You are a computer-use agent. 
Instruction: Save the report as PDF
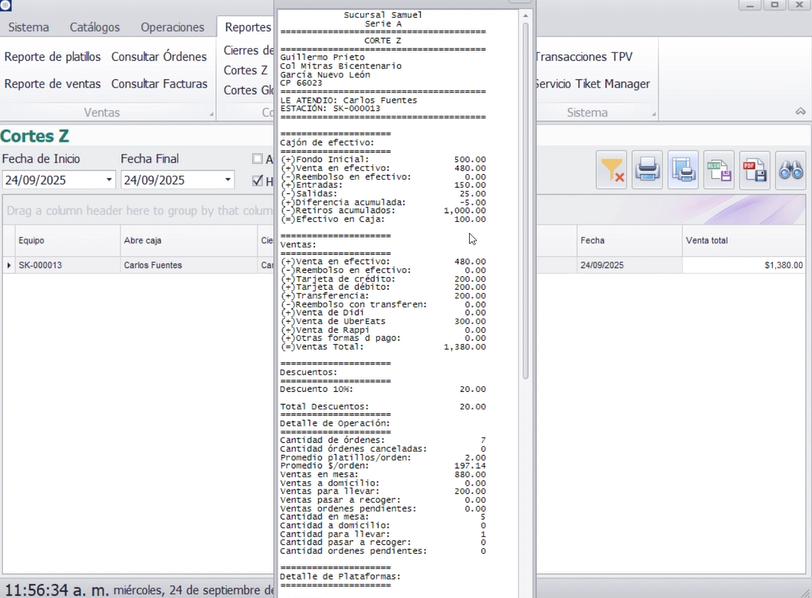pos(755,171)
